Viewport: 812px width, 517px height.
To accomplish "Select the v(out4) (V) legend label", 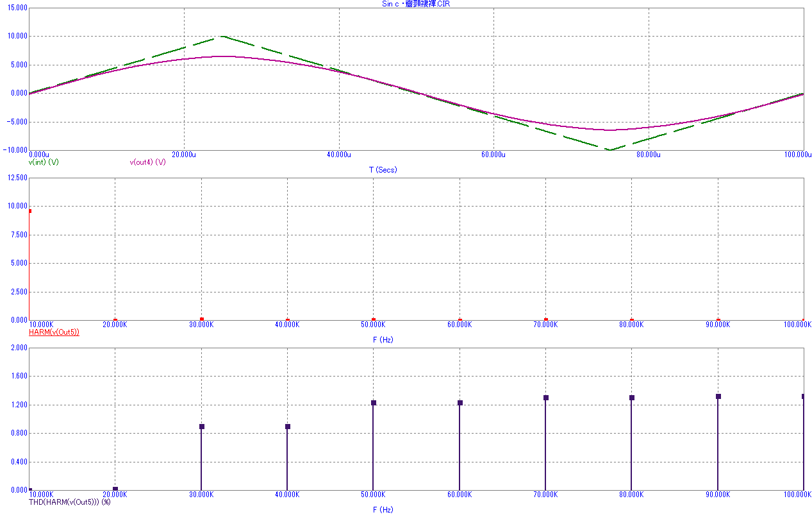I will [x=148, y=162].
